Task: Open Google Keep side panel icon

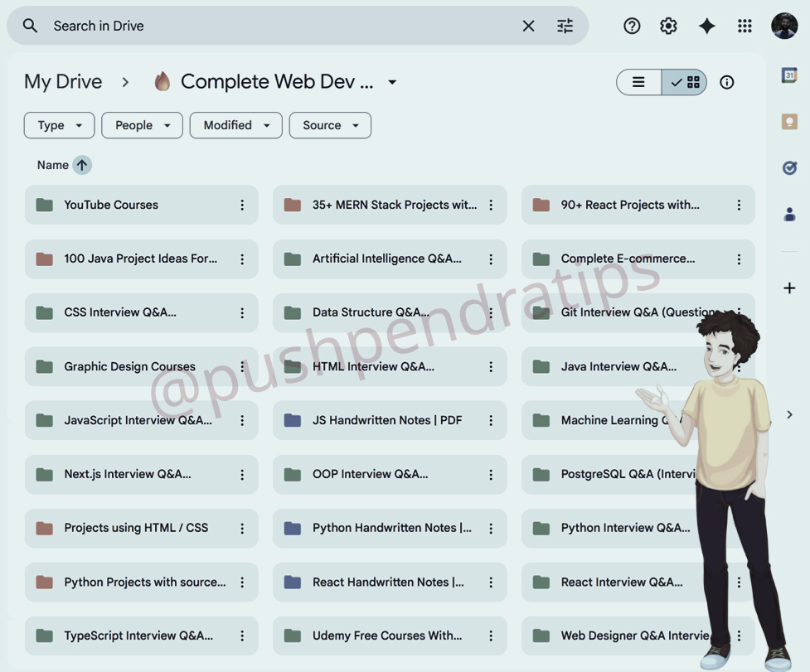Action: pos(789,122)
